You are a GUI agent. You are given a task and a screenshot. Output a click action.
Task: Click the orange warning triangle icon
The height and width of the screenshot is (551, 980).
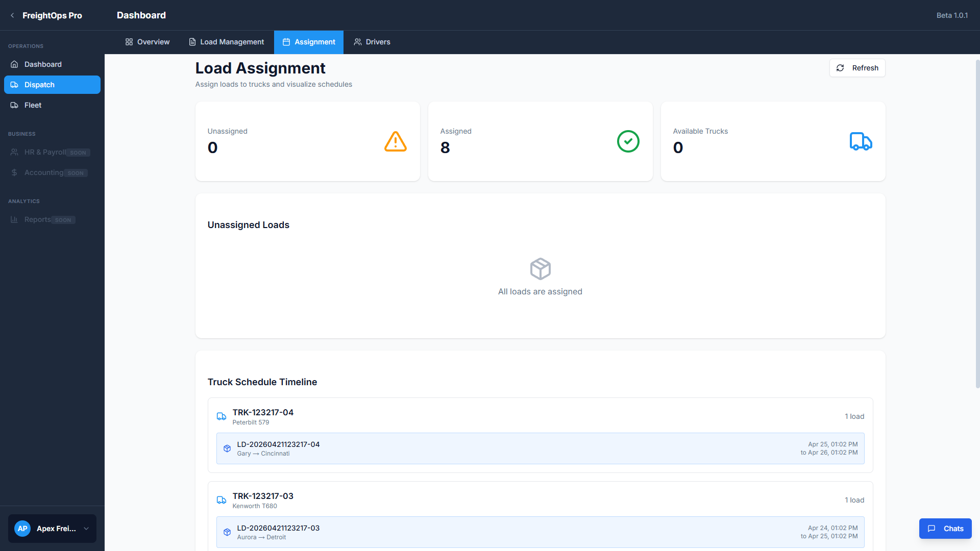pyautogui.click(x=395, y=141)
